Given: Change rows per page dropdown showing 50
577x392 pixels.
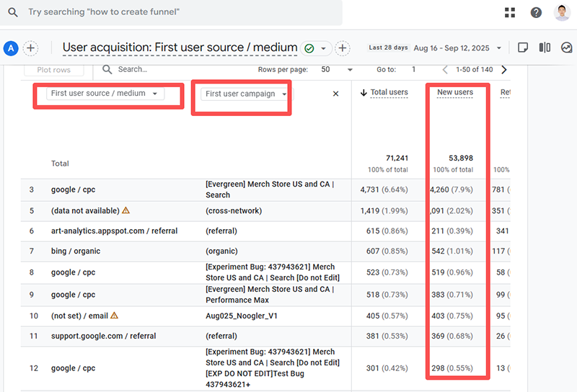Looking at the screenshot, I should click(337, 69).
